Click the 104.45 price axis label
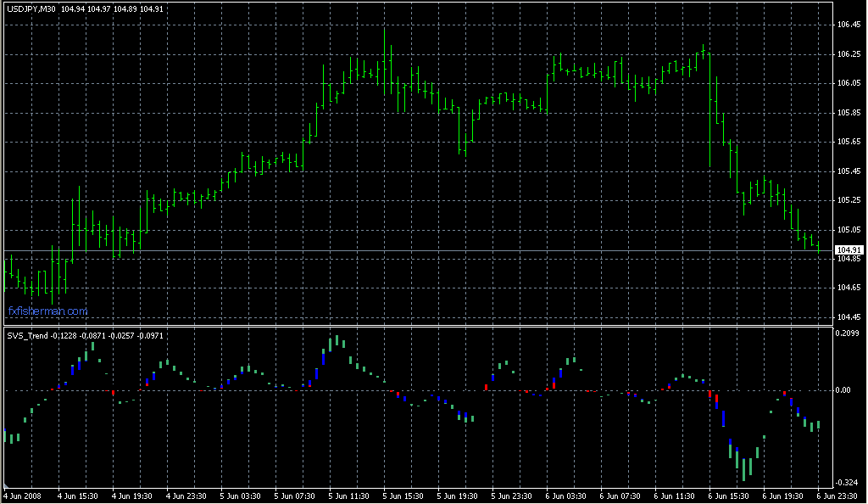This screenshot has height=504, width=868. [849, 317]
